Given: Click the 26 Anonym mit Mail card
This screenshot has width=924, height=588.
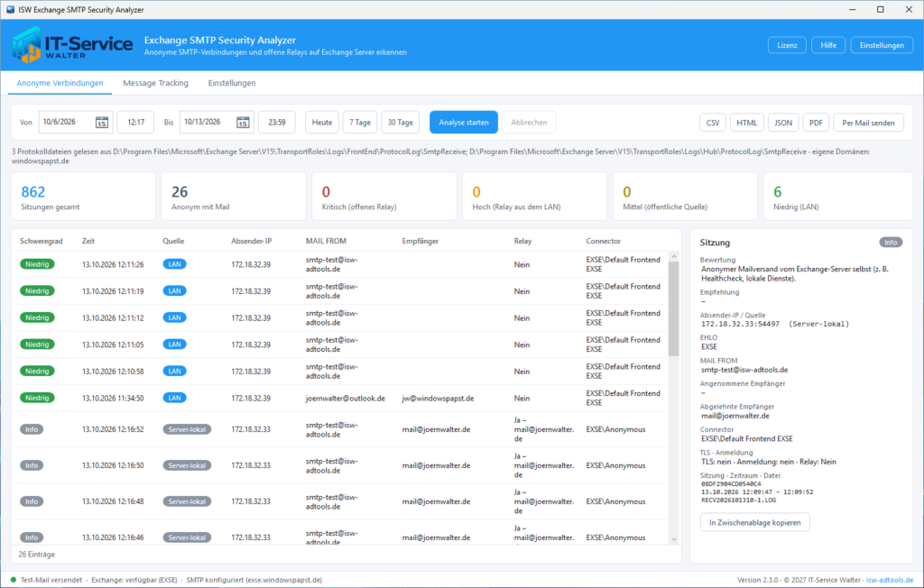Looking at the screenshot, I should point(234,197).
